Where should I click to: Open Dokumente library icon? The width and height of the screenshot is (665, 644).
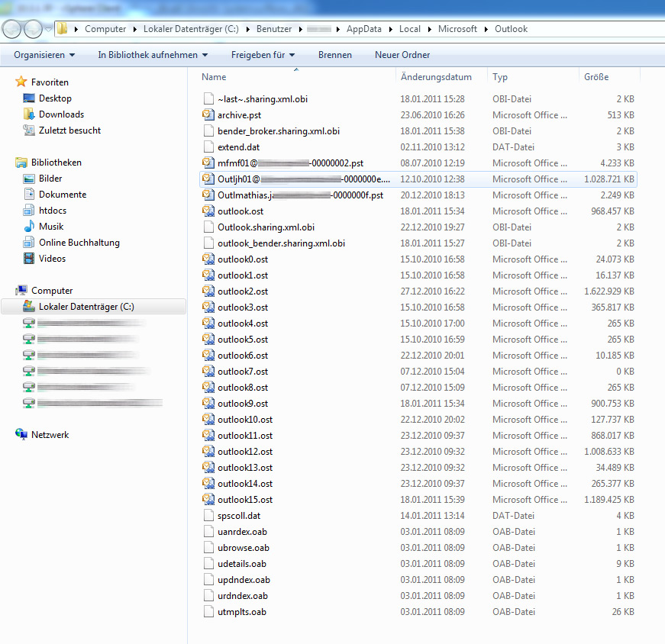(29, 194)
